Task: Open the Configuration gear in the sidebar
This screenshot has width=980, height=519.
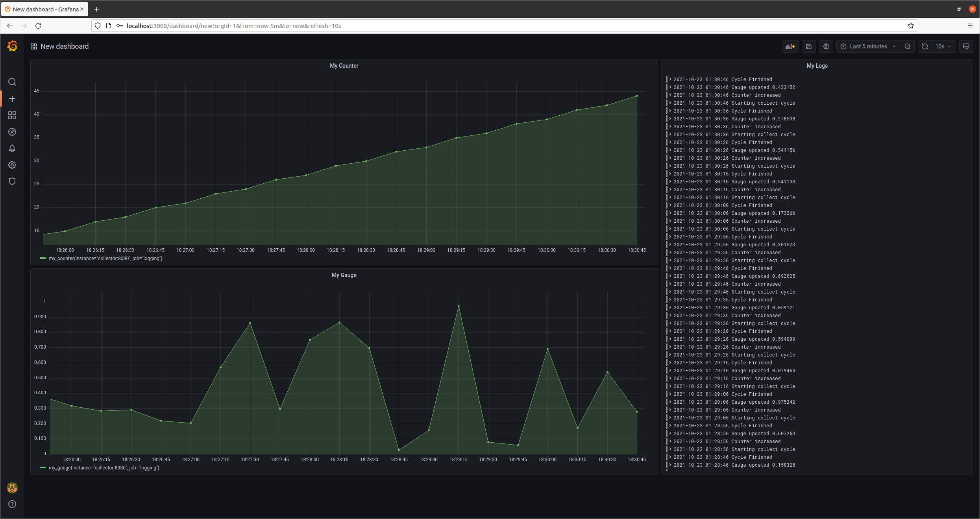Action: click(x=12, y=165)
